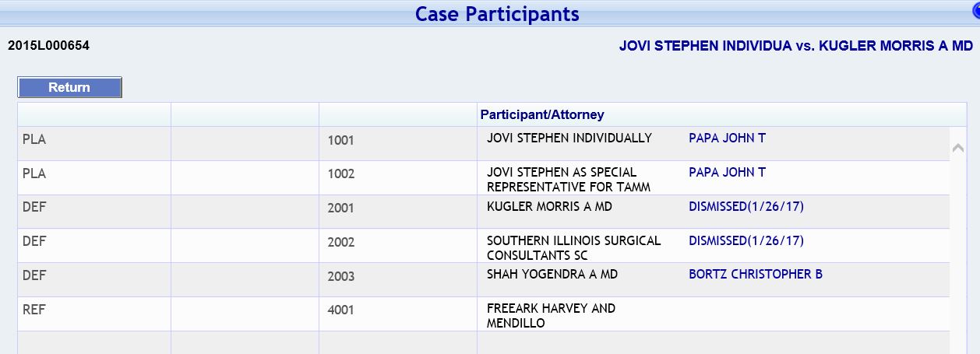Image resolution: width=980 pixels, height=354 pixels.
Task: Select DISMISSED(1/26/17) for Kugler Morris
Action: [746, 206]
